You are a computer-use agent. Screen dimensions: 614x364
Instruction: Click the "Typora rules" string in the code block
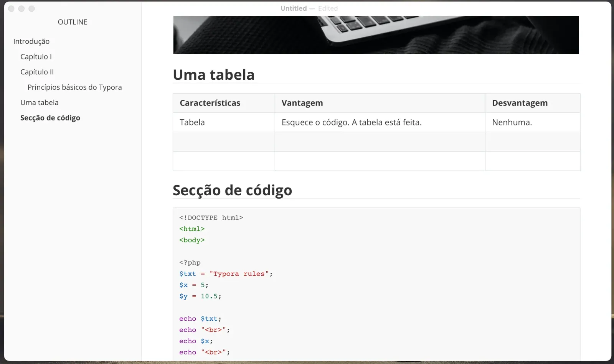click(239, 273)
